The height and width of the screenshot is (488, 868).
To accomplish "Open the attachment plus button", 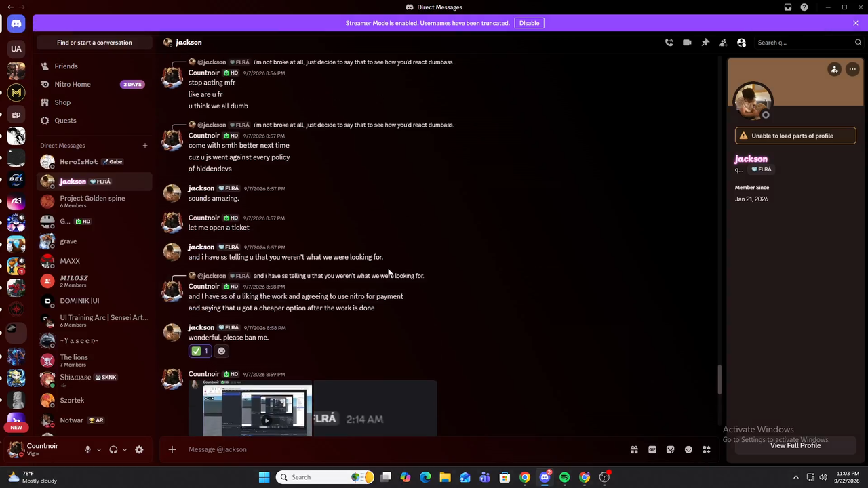I will 172,449.
